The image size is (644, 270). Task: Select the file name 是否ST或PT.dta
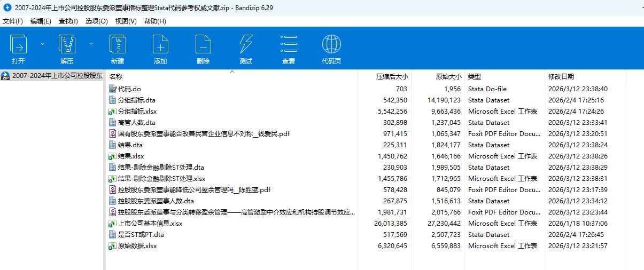click(x=141, y=235)
